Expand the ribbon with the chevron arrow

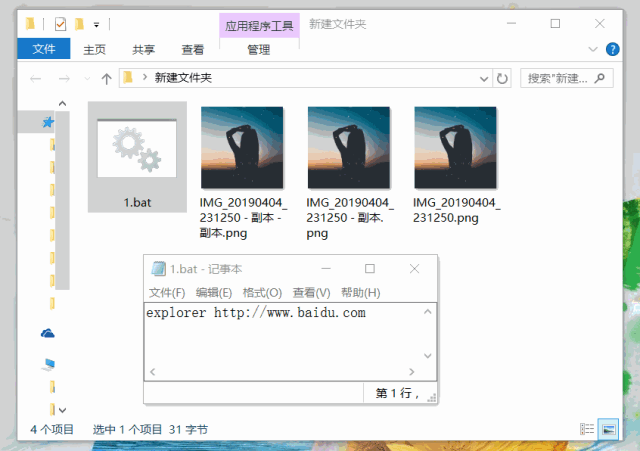click(x=593, y=49)
